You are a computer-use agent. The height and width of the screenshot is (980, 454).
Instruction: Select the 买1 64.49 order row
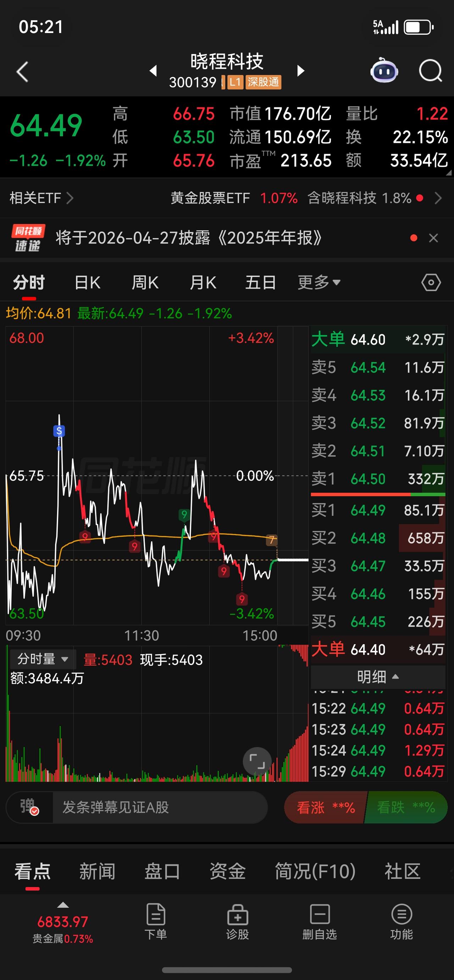coord(378,510)
